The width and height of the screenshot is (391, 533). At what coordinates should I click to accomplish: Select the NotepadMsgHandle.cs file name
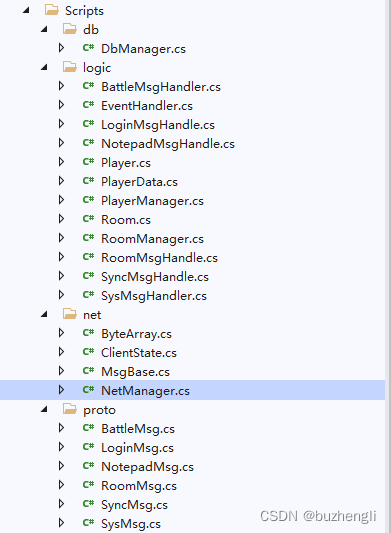pyautogui.click(x=168, y=144)
